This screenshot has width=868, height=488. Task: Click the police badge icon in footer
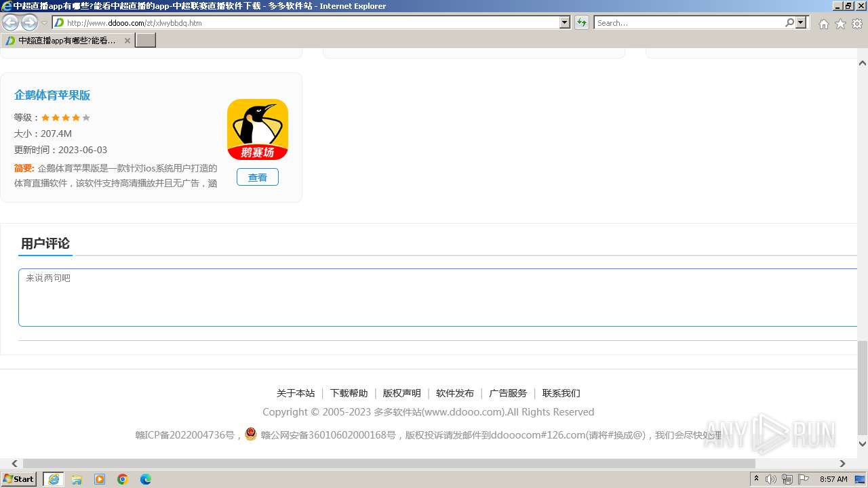click(251, 434)
